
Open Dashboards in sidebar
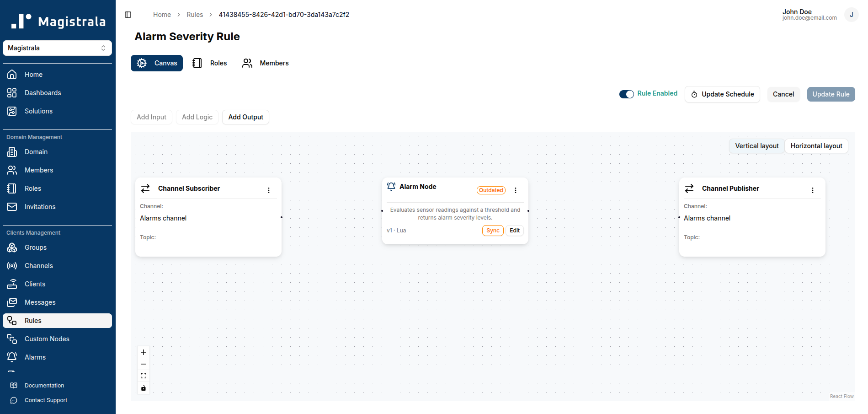pyautogui.click(x=57, y=93)
